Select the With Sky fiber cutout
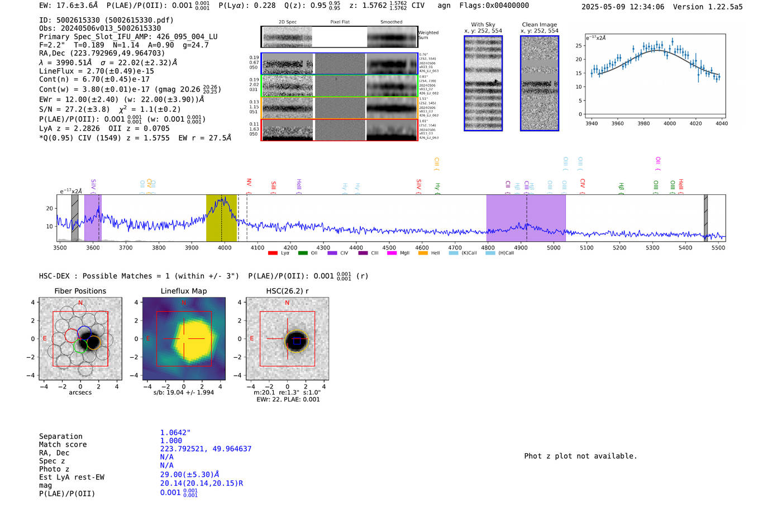782x532 pixels. point(483,83)
